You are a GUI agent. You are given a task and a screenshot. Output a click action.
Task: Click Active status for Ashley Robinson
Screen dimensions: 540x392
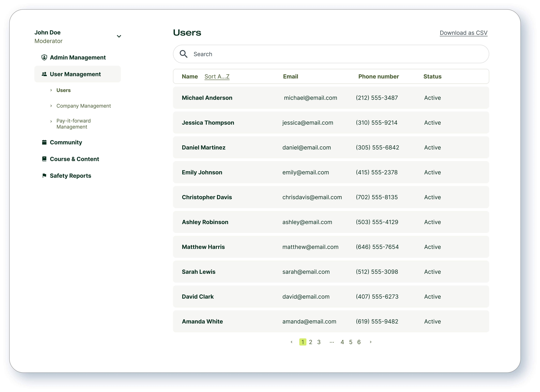tap(432, 222)
